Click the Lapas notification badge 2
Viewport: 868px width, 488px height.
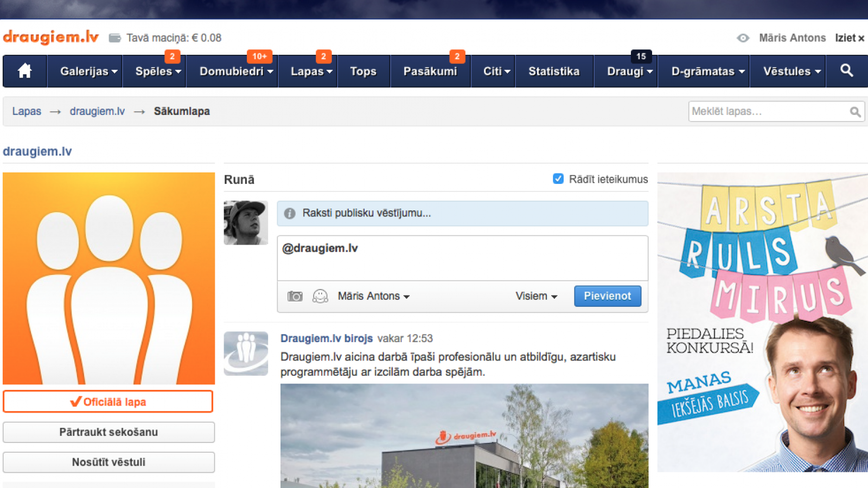[323, 56]
